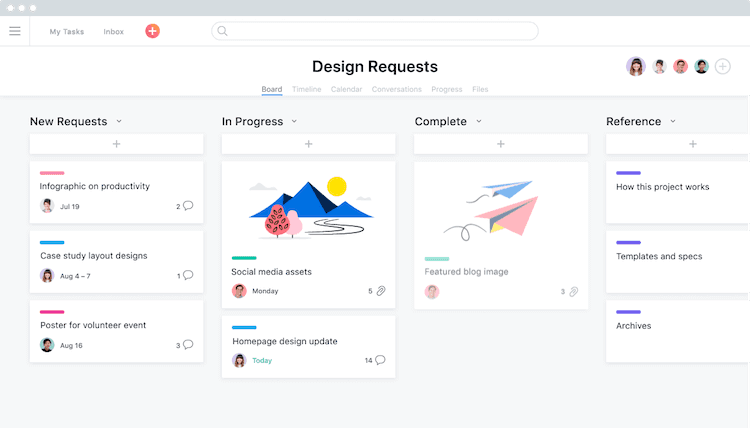This screenshot has width=750, height=428.
Task: Open comments on Homepage design update card
Action: 380,360
